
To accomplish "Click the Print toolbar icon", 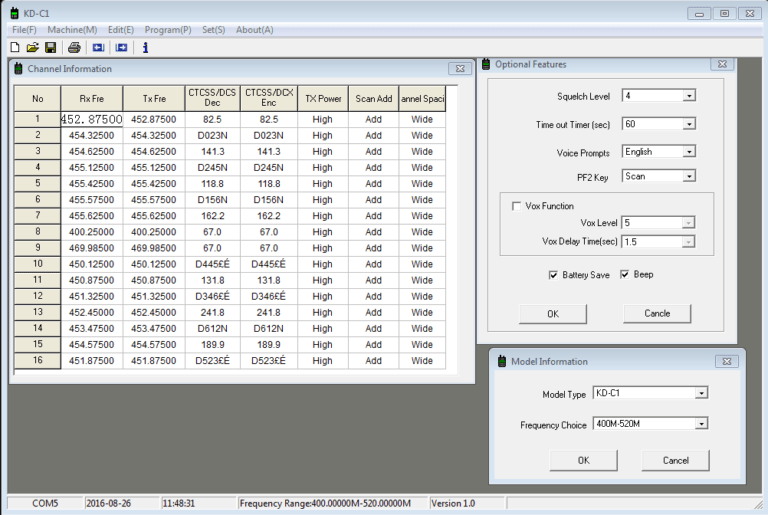I will 74,47.
